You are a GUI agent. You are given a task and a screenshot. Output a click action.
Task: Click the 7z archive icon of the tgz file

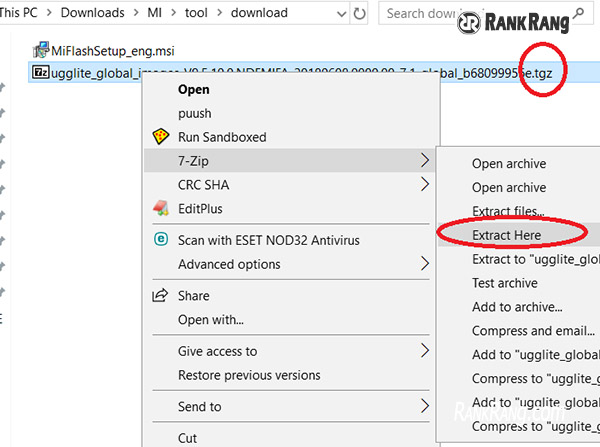[41, 72]
